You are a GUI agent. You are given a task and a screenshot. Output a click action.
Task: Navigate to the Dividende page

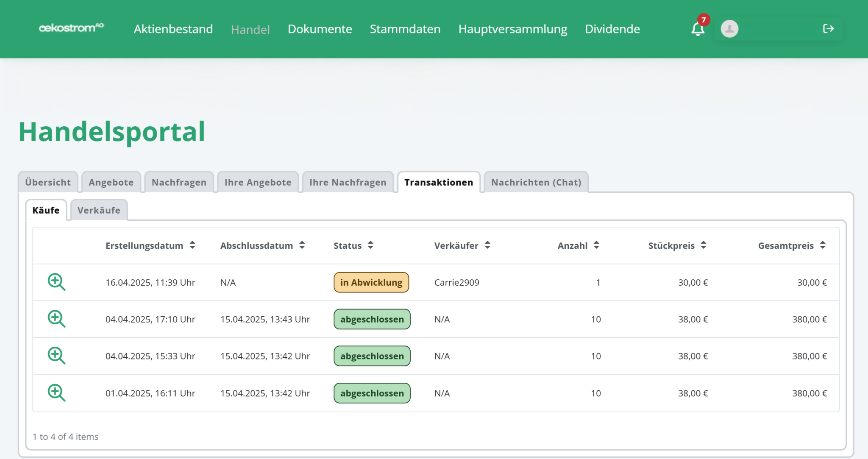(612, 29)
